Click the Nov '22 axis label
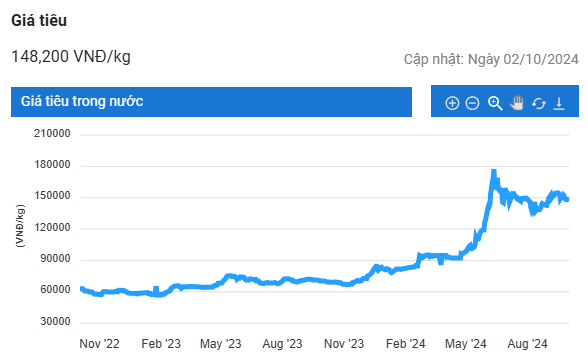 [x=99, y=344]
